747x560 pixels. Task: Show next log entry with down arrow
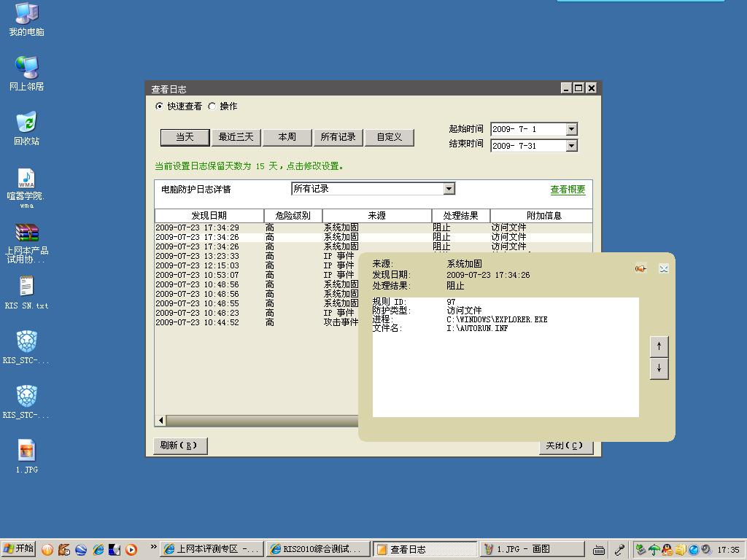click(659, 368)
